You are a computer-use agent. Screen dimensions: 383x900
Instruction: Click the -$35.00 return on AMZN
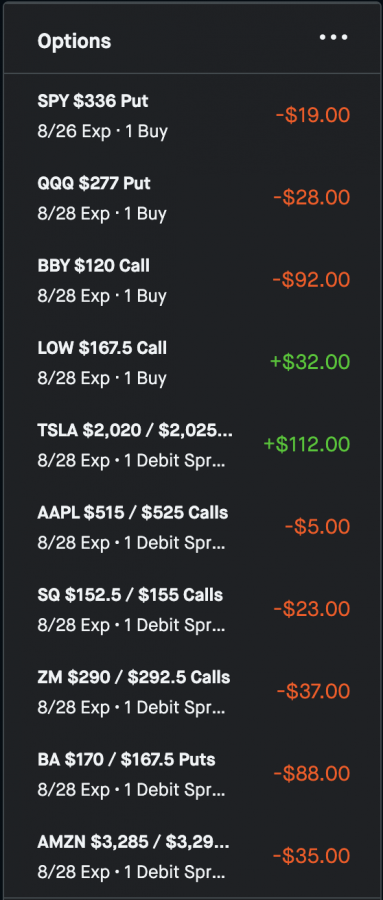(x=311, y=855)
